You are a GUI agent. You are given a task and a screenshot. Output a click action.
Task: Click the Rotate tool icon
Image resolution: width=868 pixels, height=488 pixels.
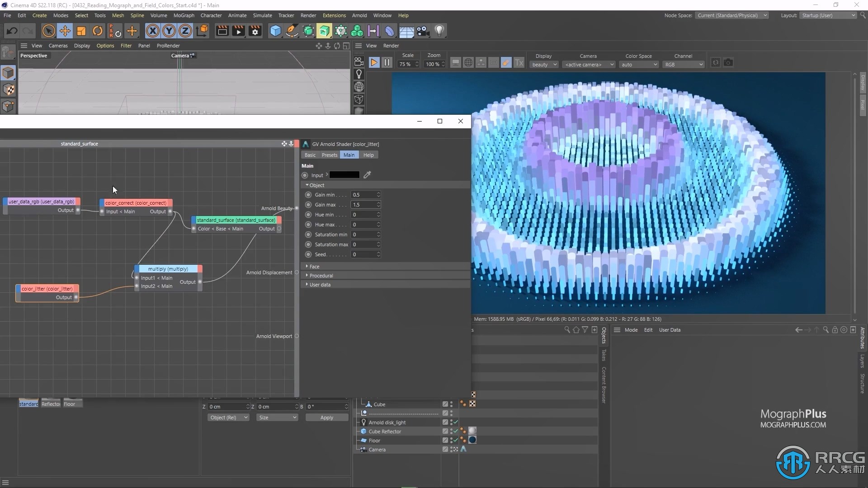[x=97, y=30]
